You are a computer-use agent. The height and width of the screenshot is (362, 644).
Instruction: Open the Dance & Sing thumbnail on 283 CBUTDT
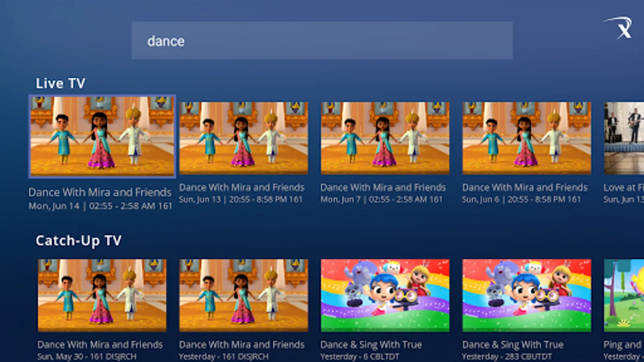click(x=526, y=295)
